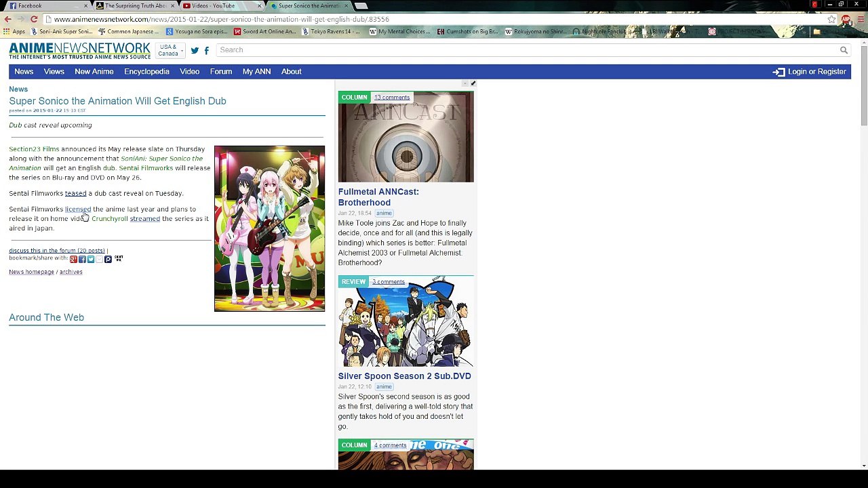This screenshot has height=488, width=868.
Task: Open Fullmetal ANNCast thumbnail image
Action: (406, 137)
